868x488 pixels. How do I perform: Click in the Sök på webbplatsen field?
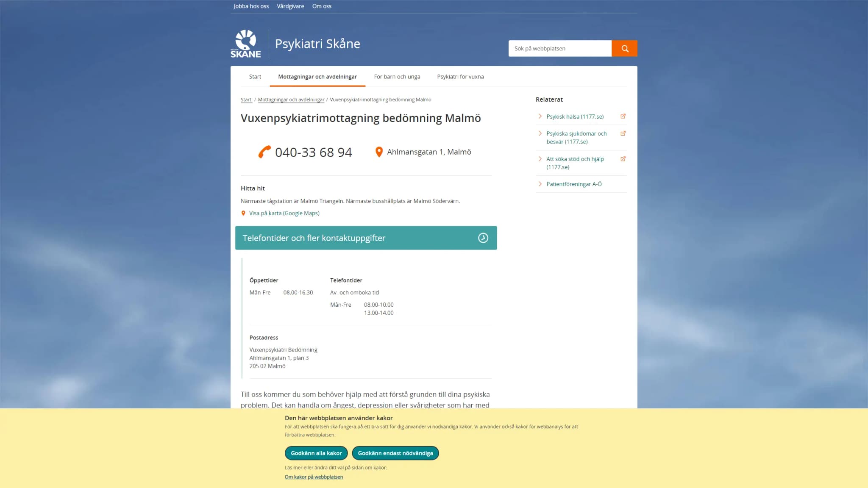pyautogui.click(x=560, y=48)
